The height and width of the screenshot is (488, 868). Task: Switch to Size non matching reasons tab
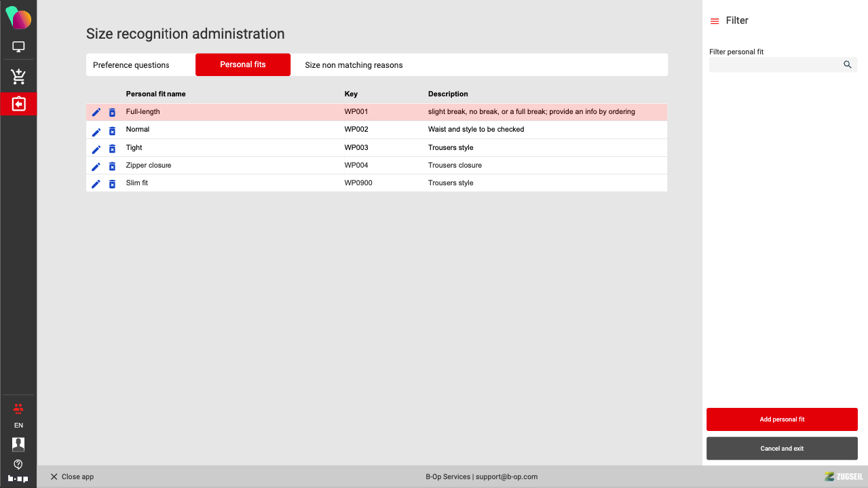click(x=354, y=65)
